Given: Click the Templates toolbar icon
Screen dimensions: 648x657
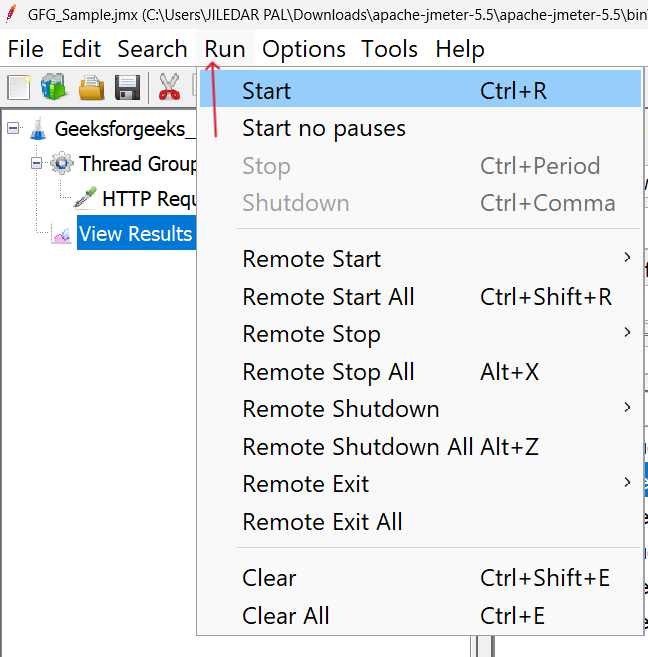Looking at the screenshot, I should tap(53, 87).
